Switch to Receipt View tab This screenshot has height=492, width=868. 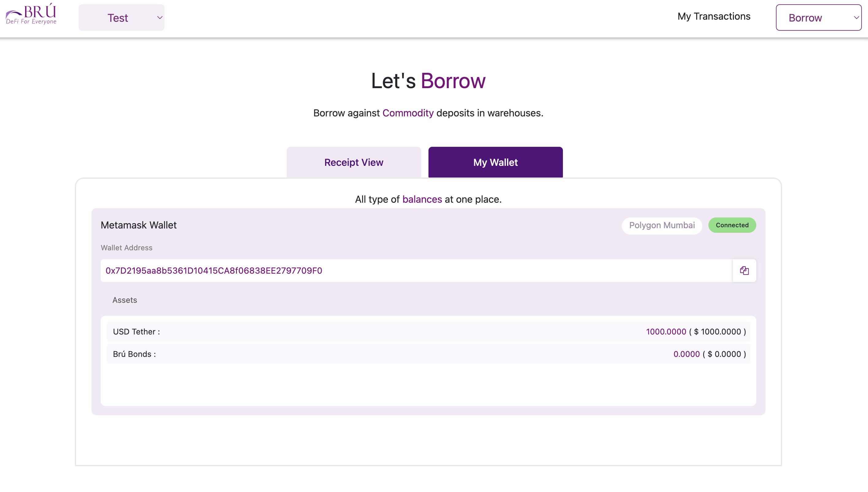pos(354,162)
